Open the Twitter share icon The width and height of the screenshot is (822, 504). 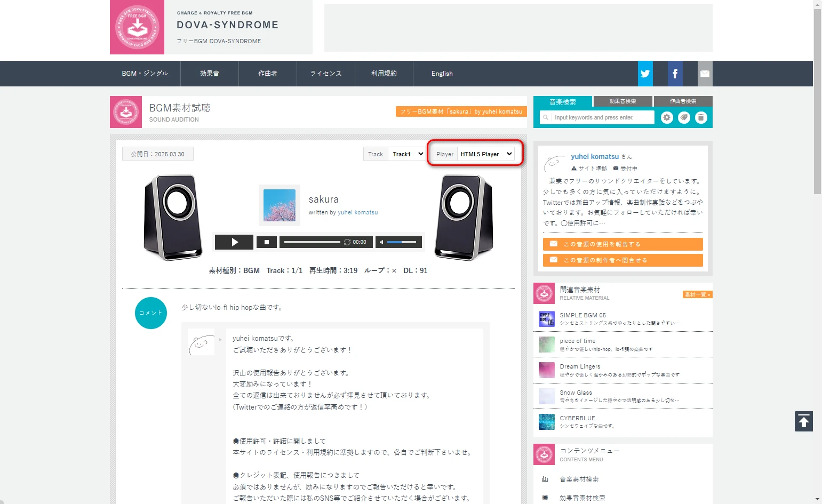coord(645,74)
